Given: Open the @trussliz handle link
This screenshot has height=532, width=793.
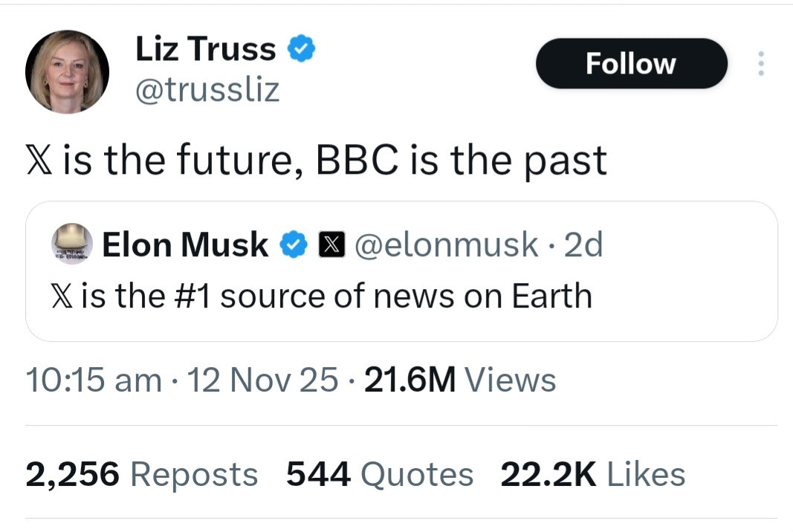Looking at the screenshot, I should (207, 90).
